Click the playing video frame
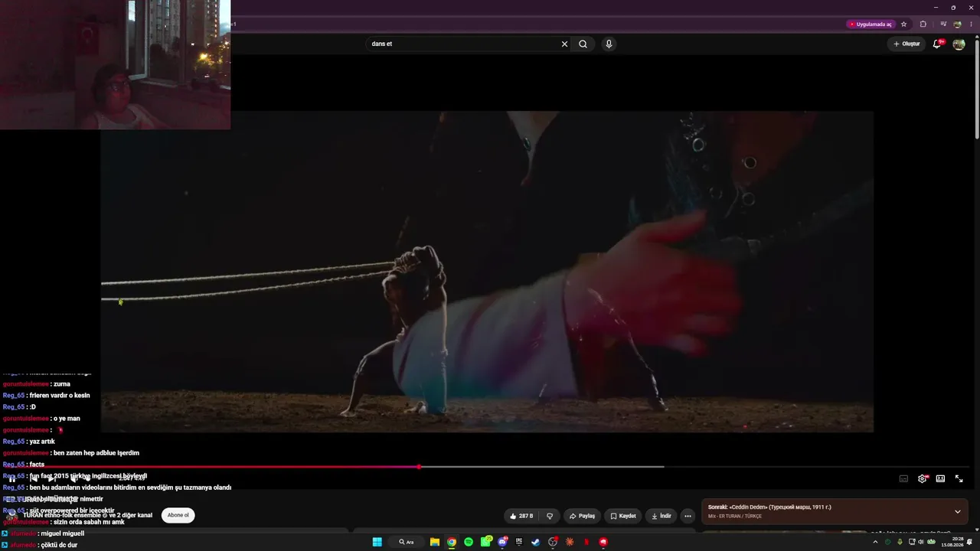Image resolution: width=980 pixels, height=551 pixels. click(487, 272)
